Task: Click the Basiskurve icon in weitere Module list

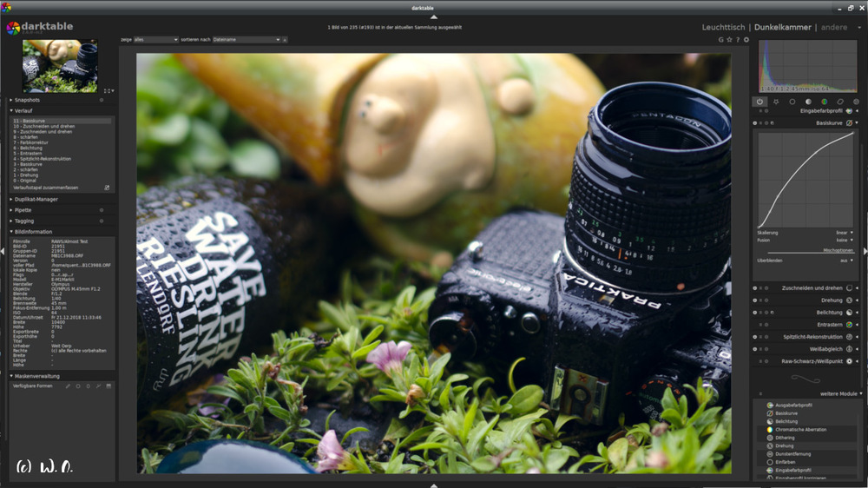Action: [769, 413]
